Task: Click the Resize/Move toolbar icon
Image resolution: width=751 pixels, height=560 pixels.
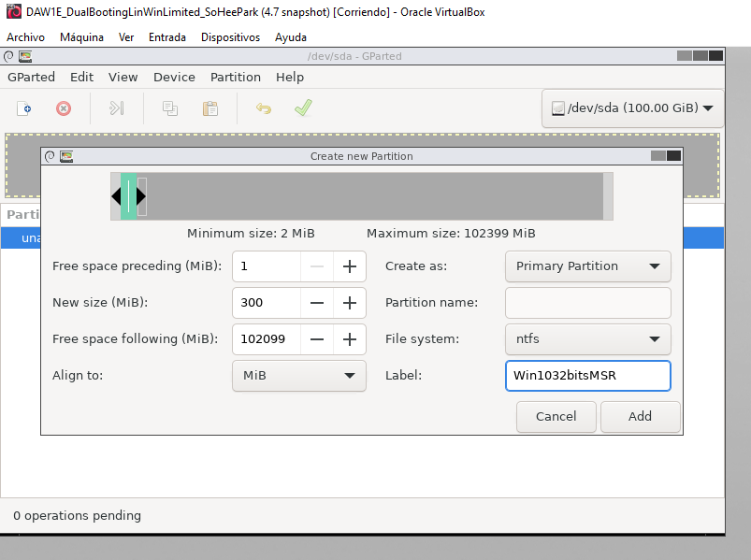Action: pos(116,108)
